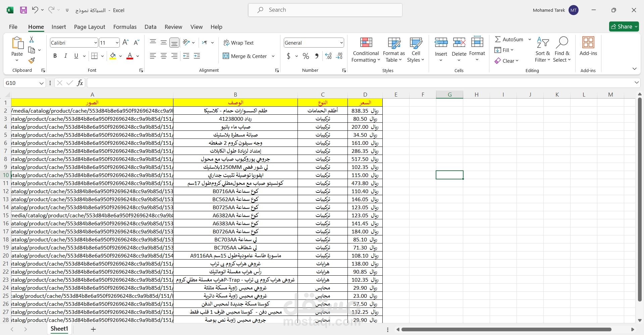Click Decrease Decimal icon
Viewport: 644px width, 335px height.
pos(339,56)
